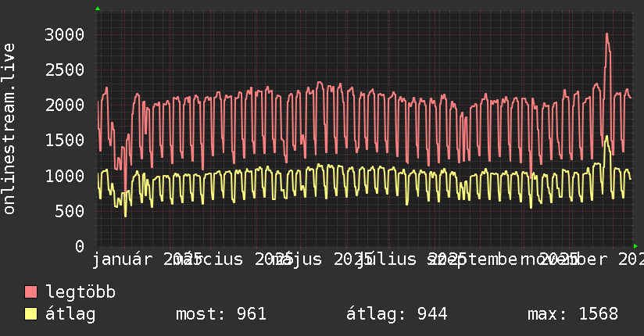Click the 1000 y-axis label

(x=65, y=176)
